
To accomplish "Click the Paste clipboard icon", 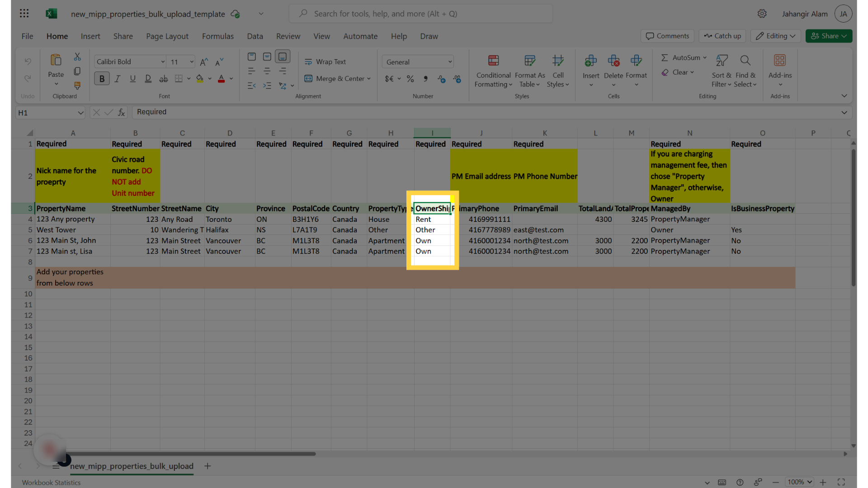I will click(x=56, y=60).
